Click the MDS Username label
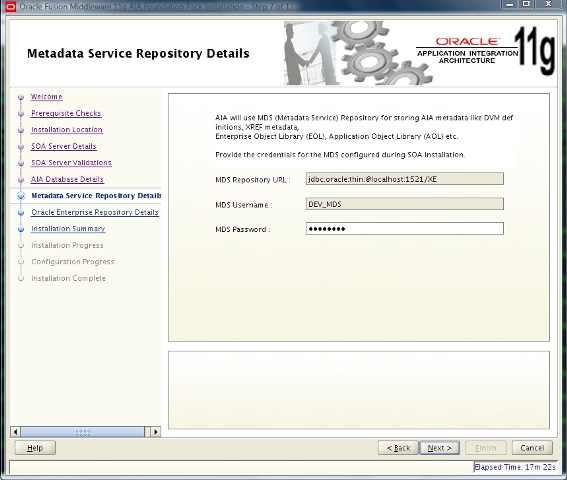567x480 pixels. tap(243, 205)
